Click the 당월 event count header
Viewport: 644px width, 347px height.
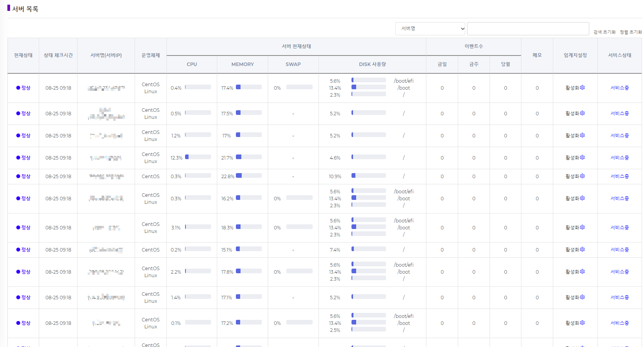tap(506, 64)
